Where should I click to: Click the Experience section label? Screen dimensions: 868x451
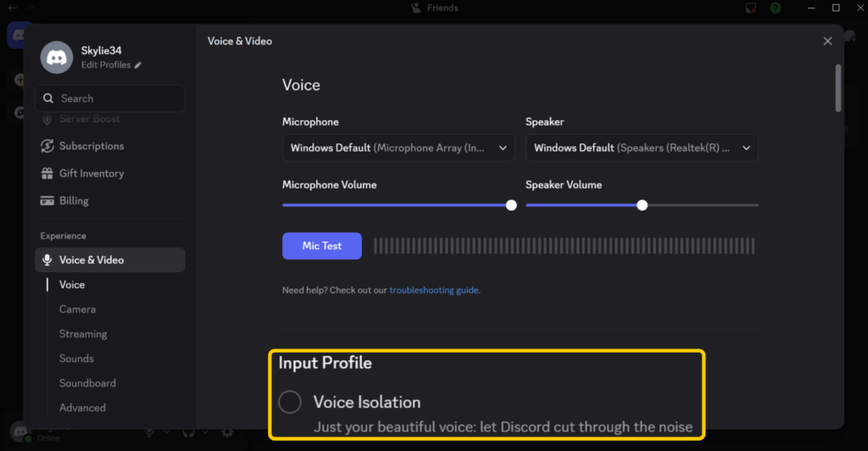pyautogui.click(x=63, y=236)
